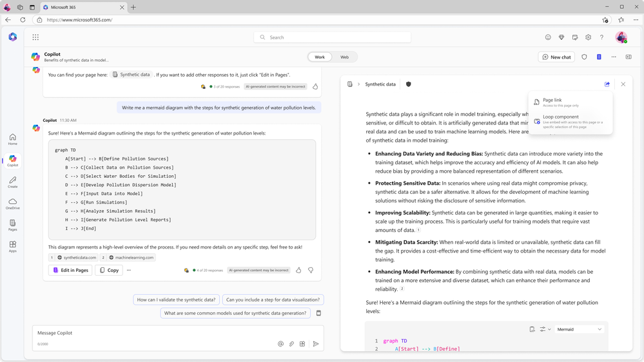Image resolution: width=644 pixels, height=362 pixels.
Task: Click the diamond rewards icon in header
Action: coord(561,37)
